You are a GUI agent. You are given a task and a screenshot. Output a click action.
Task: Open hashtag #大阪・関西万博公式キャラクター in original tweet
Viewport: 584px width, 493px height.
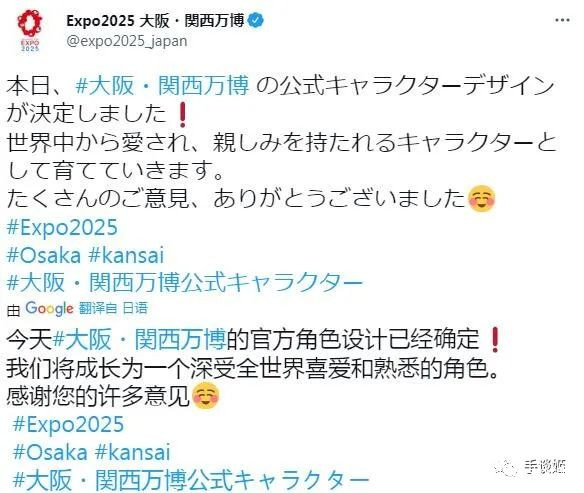point(185,283)
